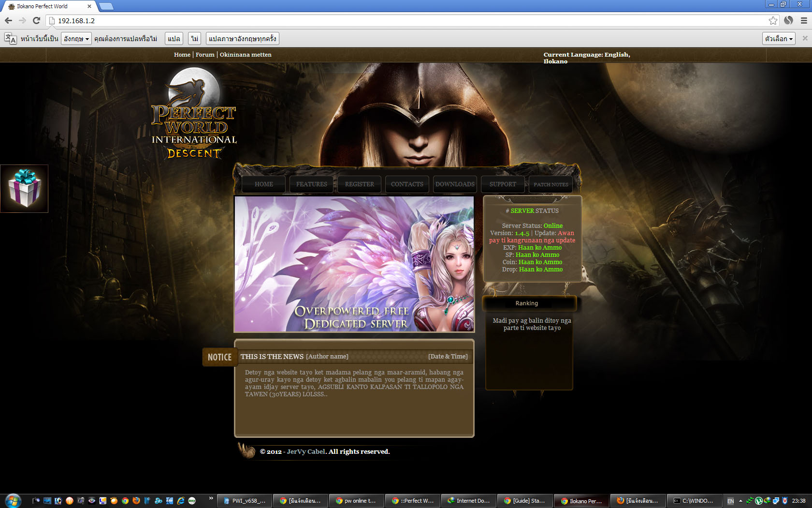This screenshot has height=508, width=812.
Task: Open the Chrome menu (three bars)
Action: pyautogui.click(x=804, y=20)
